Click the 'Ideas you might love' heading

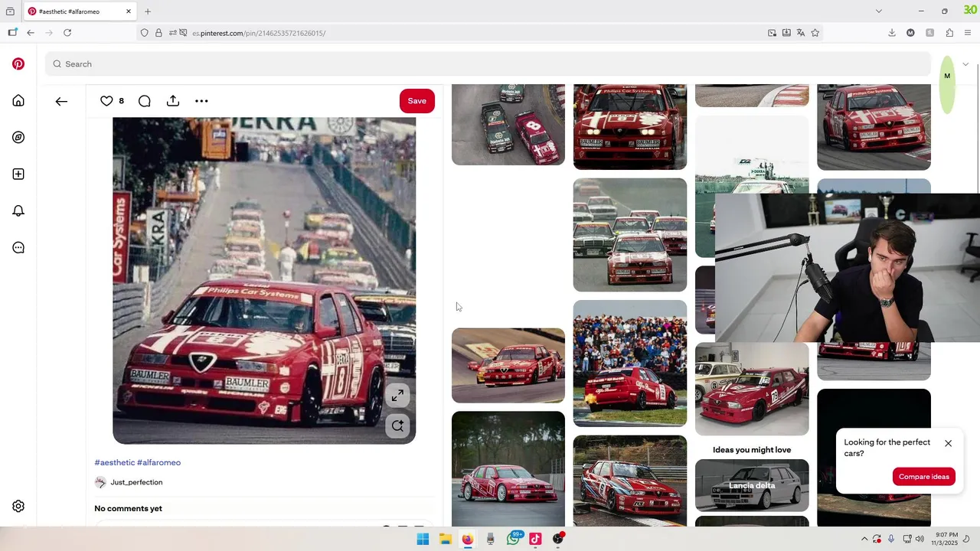coord(752,450)
